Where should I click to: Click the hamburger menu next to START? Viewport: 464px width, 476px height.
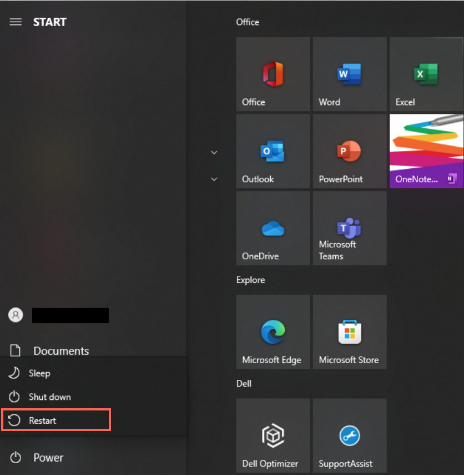click(16, 22)
